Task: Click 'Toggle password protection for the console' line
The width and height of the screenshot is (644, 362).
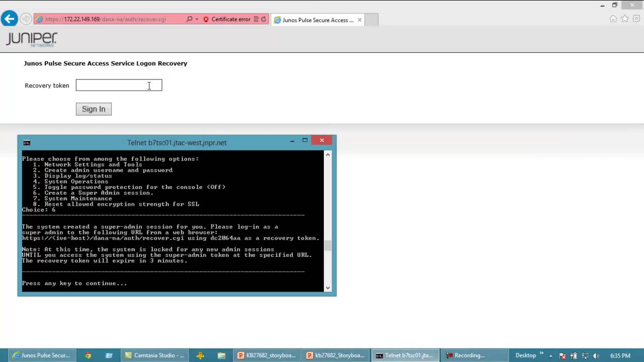Action: click(129, 187)
